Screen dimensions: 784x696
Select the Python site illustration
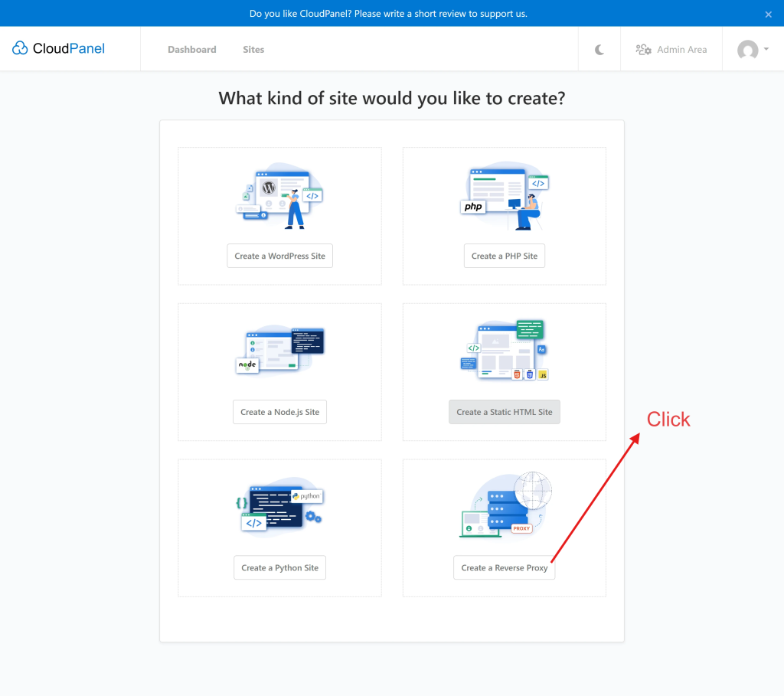(x=279, y=505)
